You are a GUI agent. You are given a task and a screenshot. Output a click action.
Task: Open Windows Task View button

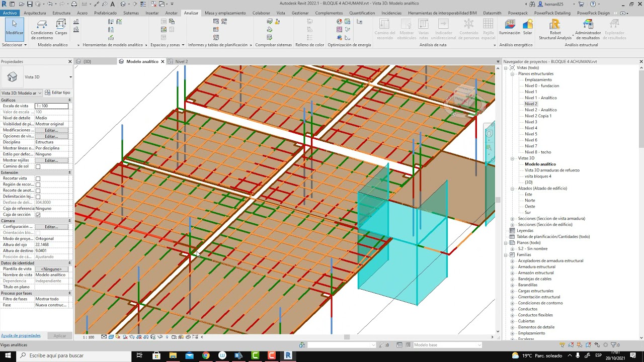[139, 355]
